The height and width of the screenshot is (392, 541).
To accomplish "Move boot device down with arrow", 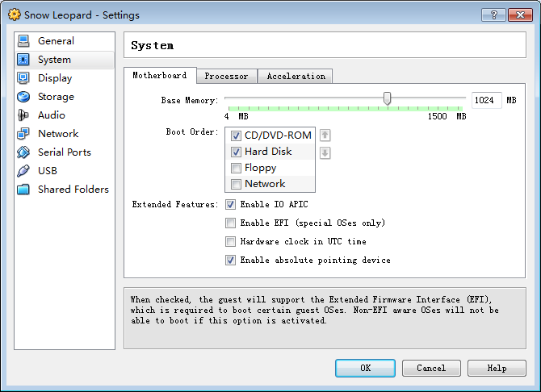I will click(x=325, y=152).
